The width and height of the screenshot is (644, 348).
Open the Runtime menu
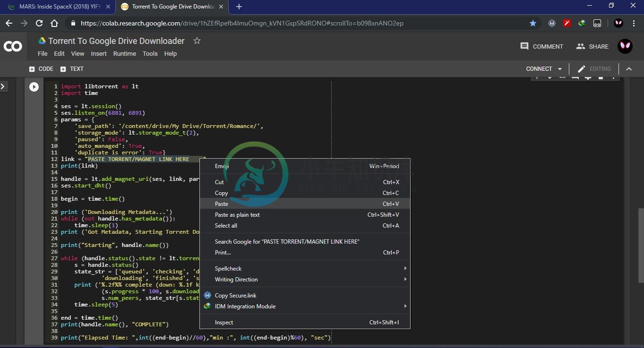click(x=125, y=54)
